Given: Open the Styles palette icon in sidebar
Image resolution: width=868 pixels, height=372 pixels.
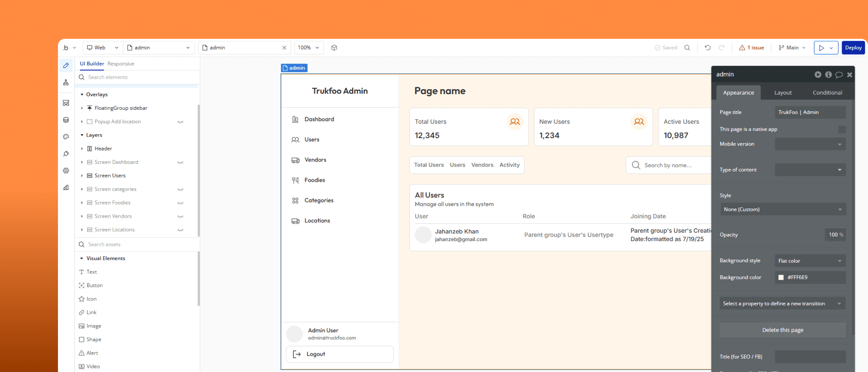Looking at the screenshot, I should click(x=66, y=137).
